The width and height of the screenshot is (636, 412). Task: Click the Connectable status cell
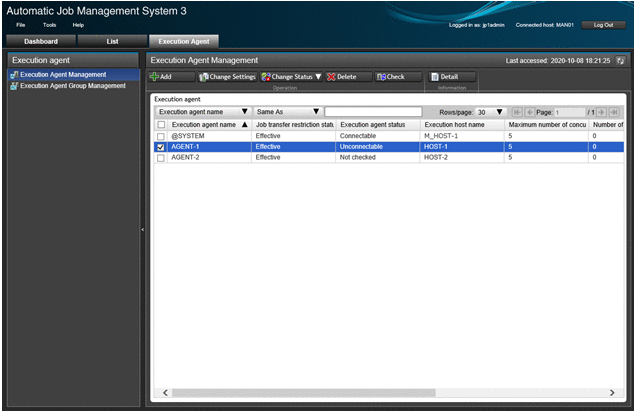378,136
